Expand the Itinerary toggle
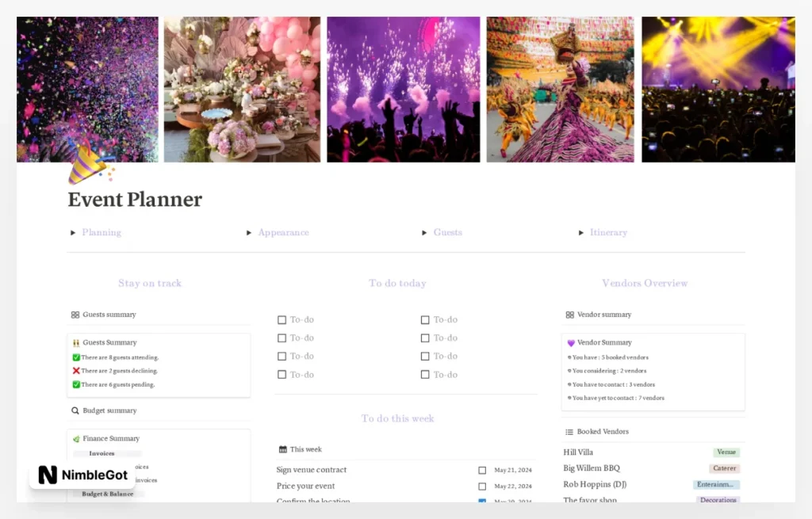Screen dimensions: 812x519 (581, 233)
